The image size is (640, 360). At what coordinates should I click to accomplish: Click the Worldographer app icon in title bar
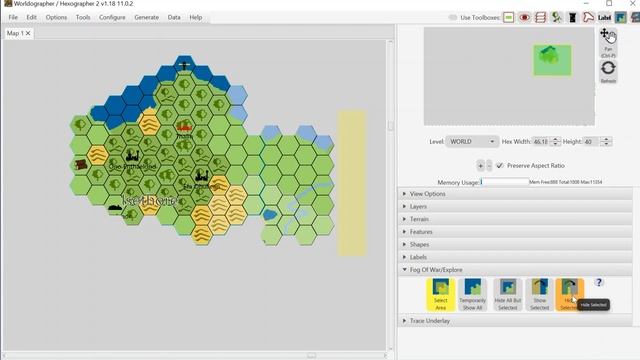click(7, 3)
